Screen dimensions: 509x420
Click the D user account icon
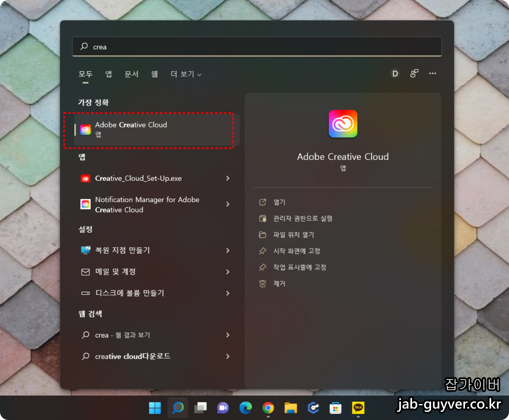(x=395, y=74)
